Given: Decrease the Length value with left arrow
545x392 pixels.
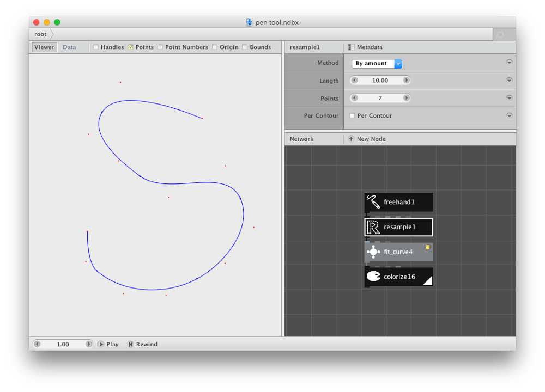Looking at the screenshot, I should [355, 80].
